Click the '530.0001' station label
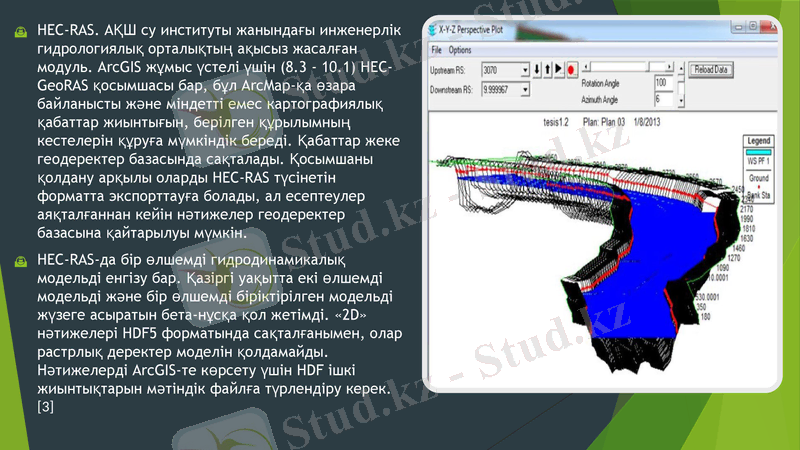Viewport: 800px width, 450px height. [707, 297]
